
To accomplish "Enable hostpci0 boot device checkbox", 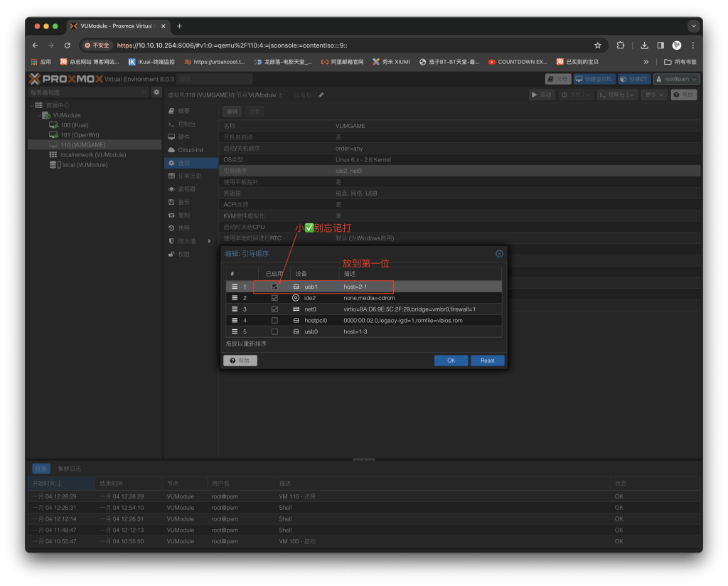I will (x=274, y=321).
